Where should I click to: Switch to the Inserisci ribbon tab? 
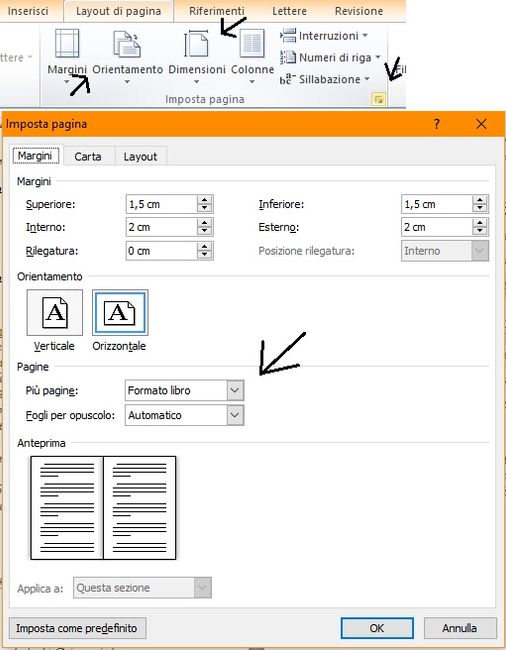click(x=28, y=11)
